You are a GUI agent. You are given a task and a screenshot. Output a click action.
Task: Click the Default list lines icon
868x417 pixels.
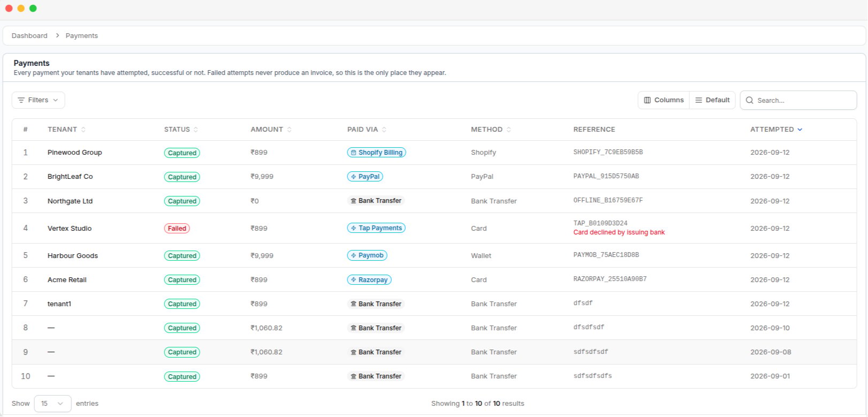(x=698, y=100)
